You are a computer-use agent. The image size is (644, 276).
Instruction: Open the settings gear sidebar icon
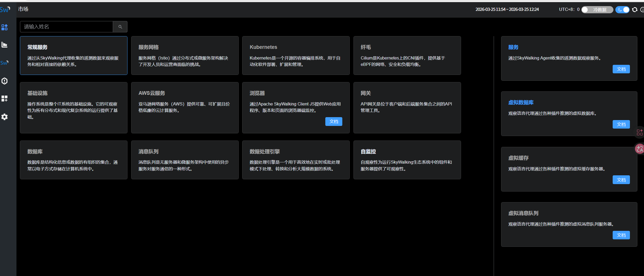coord(5,117)
